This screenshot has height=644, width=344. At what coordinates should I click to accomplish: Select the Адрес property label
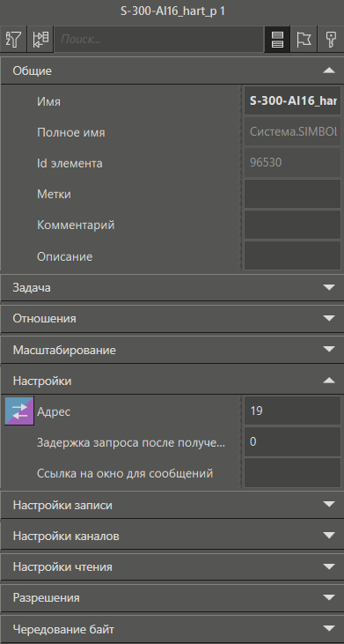tap(54, 411)
